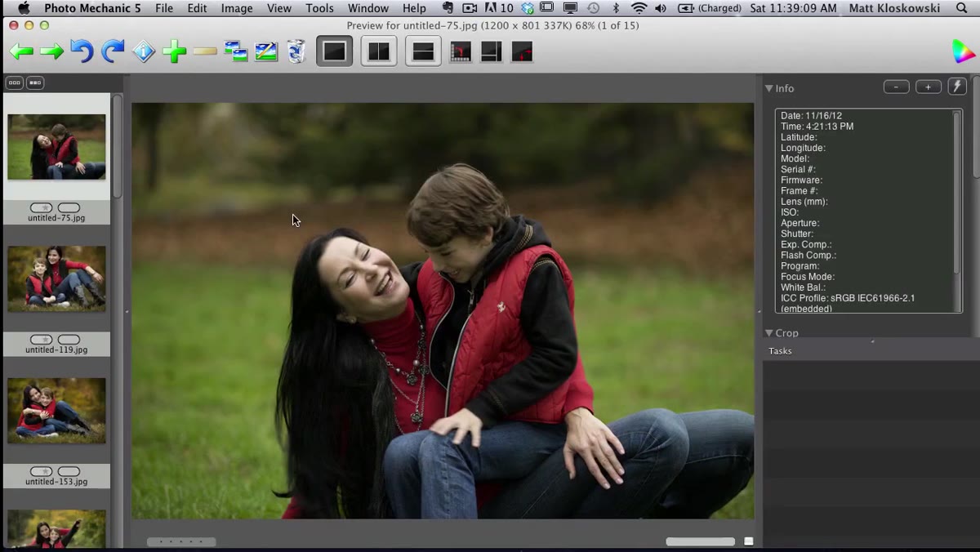Toggle blank pill for untitled-75.jpg

(69, 208)
